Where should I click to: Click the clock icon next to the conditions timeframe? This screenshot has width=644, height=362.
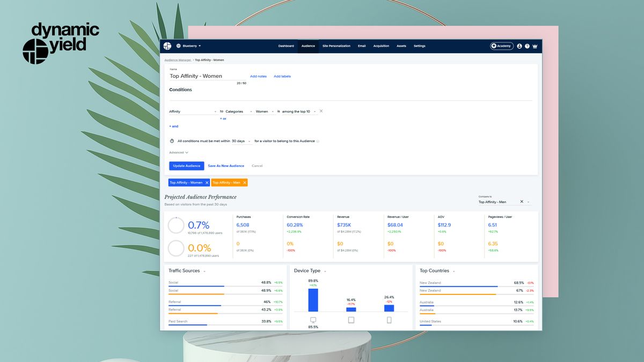[x=172, y=141]
